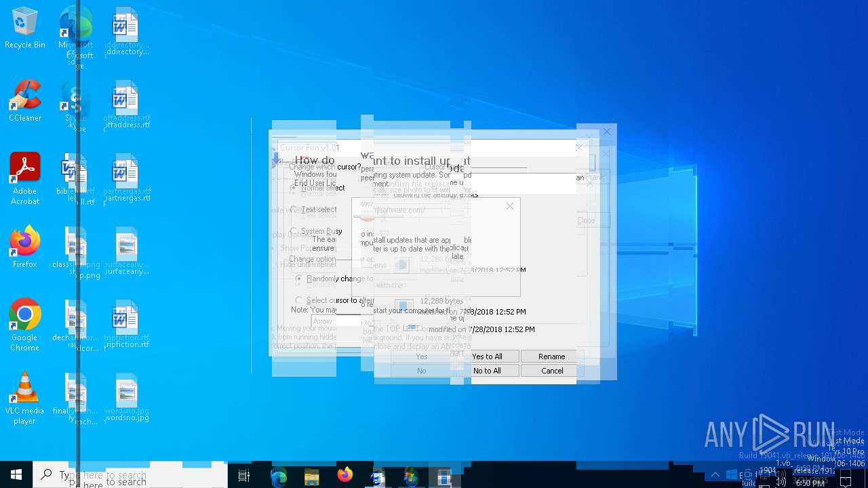The image size is (868, 488).
Task: Open the Windows Start menu
Action: click(x=16, y=475)
